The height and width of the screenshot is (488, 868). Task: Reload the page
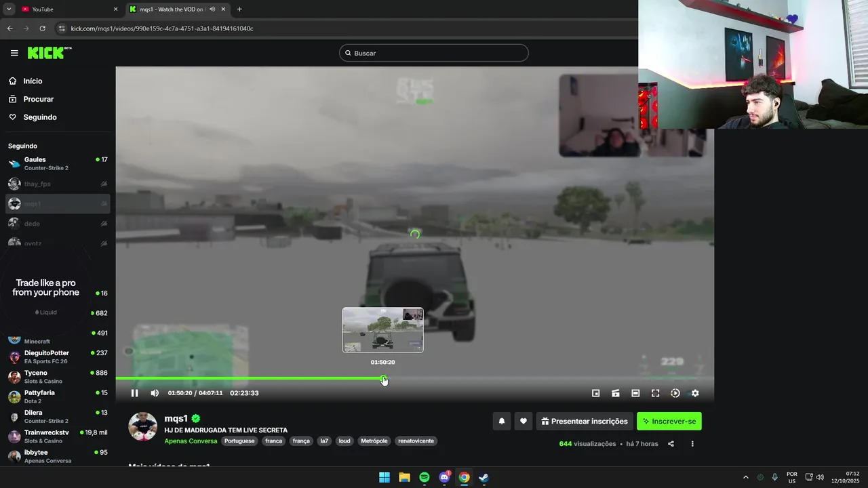click(42, 28)
